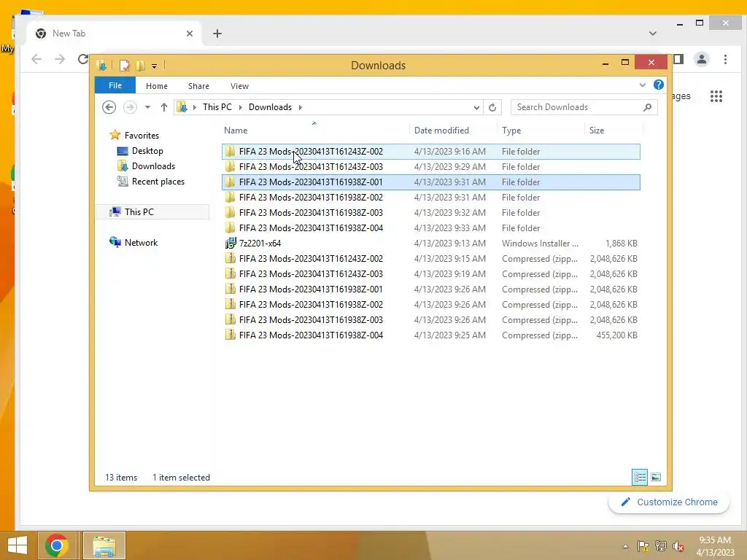
Task: Click Chrome icon in taskbar
Action: tap(57, 545)
